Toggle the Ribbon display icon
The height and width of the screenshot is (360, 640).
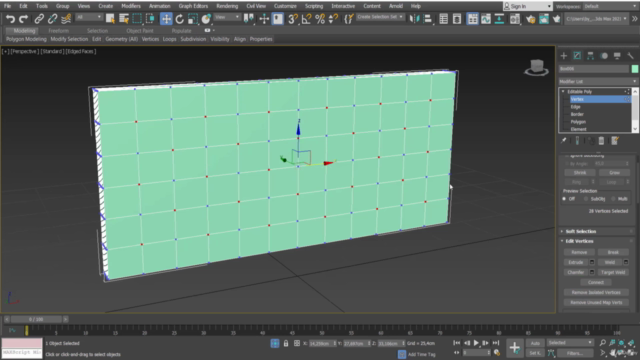(472, 19)
